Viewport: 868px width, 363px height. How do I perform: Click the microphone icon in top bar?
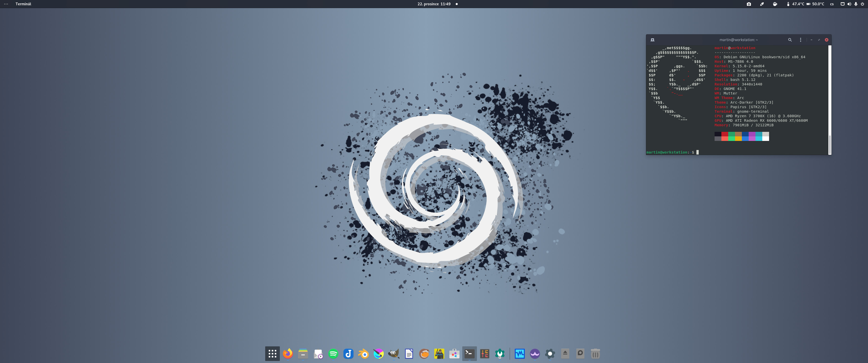click(856, 4)
